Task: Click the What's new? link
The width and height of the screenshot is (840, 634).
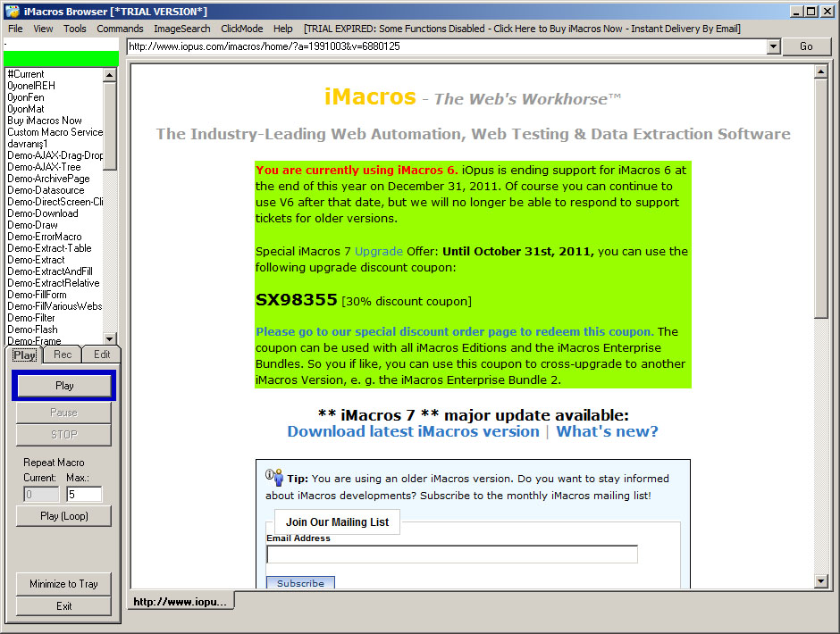Action: 607,431
